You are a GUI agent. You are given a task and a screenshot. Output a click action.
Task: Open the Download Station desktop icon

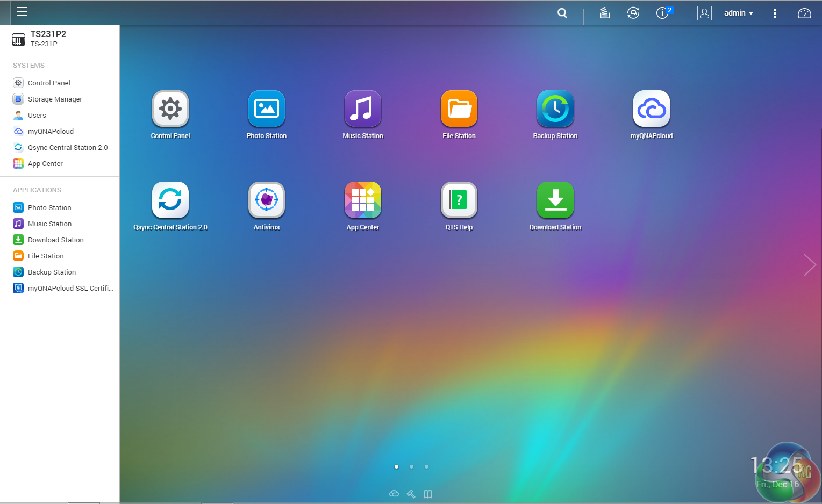pyautogui.click(x=555, y=200)
